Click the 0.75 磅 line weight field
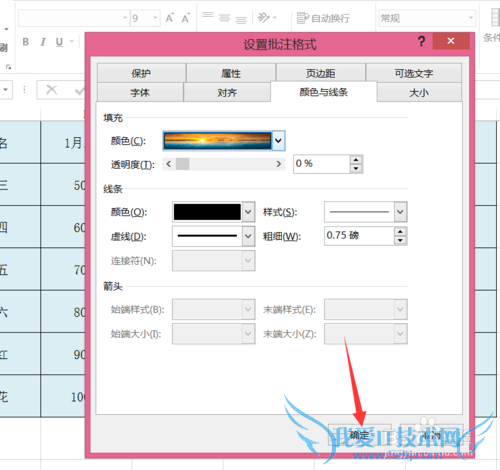 click(359, 236)
